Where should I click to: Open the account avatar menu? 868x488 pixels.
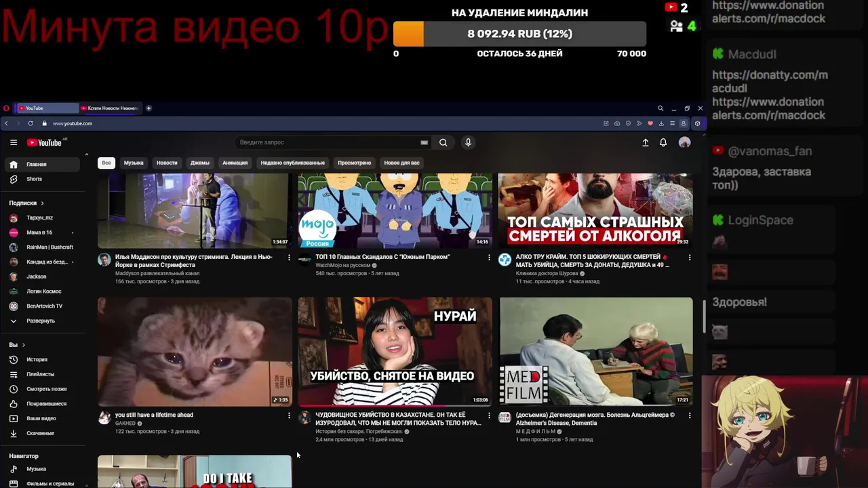click(x=685, y=142)
